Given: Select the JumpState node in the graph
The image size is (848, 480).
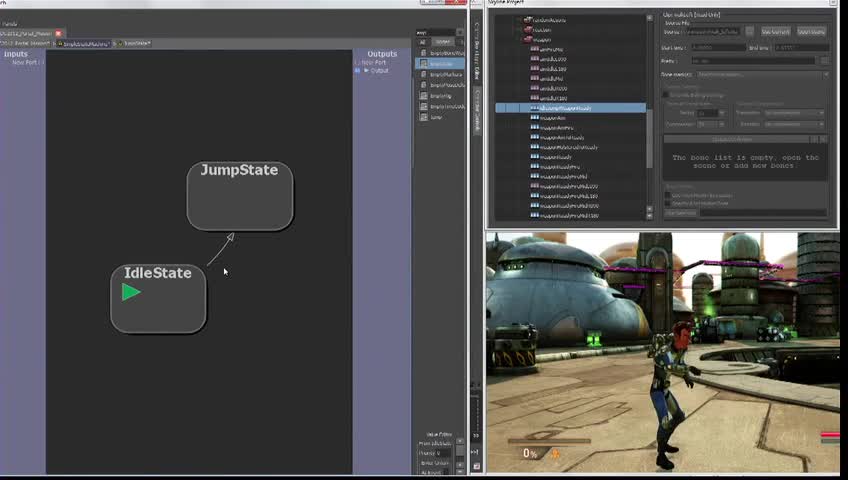Looking at the screenshot, I should tap(240, 196).
